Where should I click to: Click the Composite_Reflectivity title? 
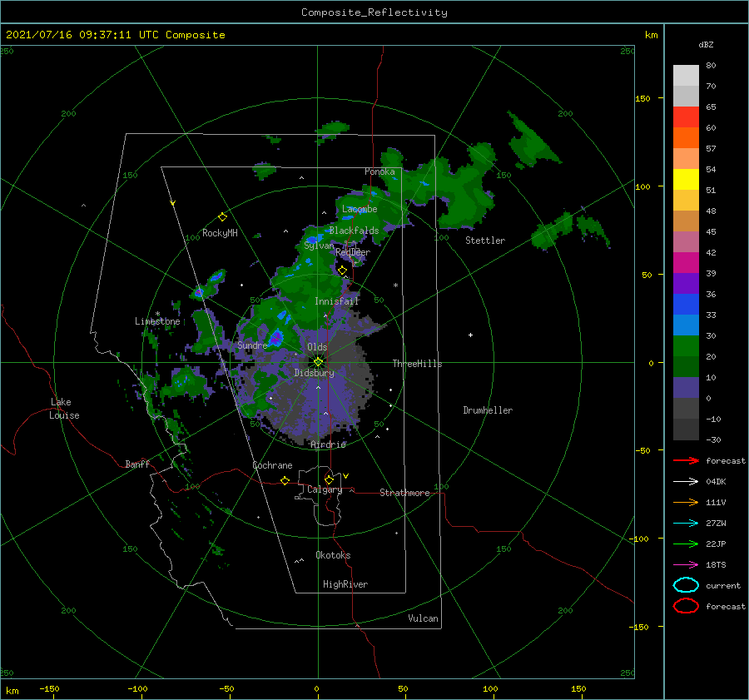click(374, 12)
